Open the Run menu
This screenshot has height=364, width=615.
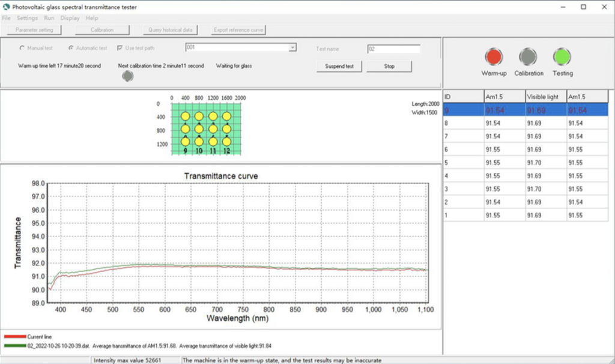click(x=49, y=18)
